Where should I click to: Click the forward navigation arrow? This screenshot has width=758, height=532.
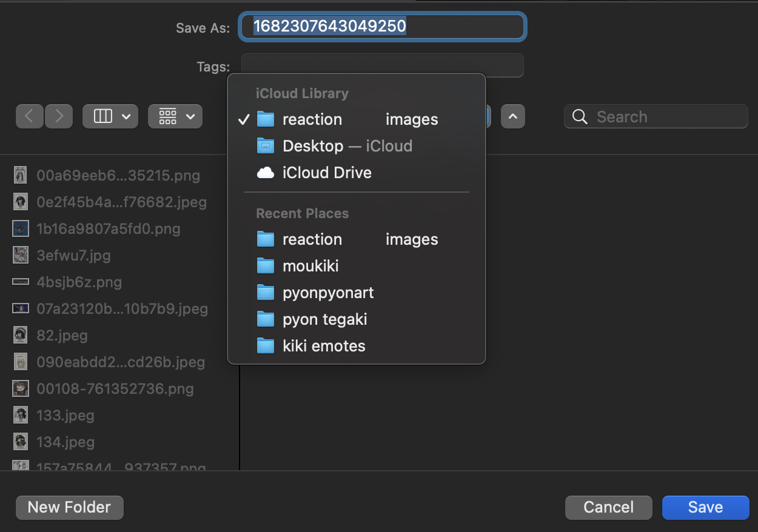[59, 116]
